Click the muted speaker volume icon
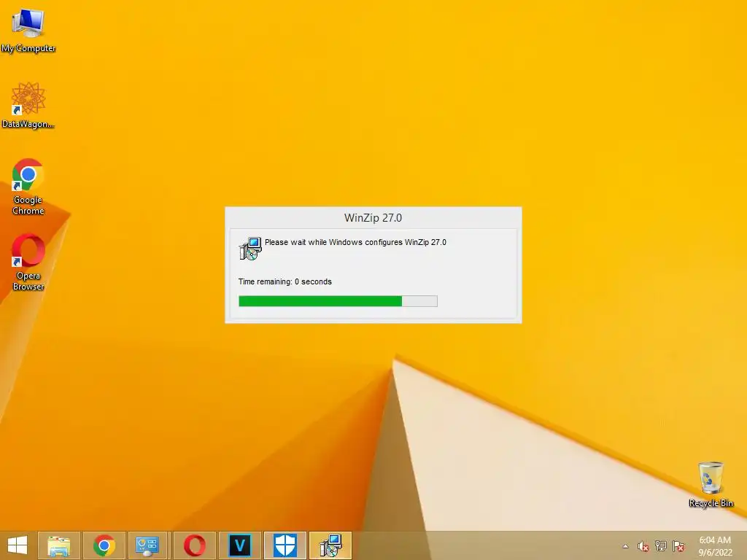 click(643, 546)
